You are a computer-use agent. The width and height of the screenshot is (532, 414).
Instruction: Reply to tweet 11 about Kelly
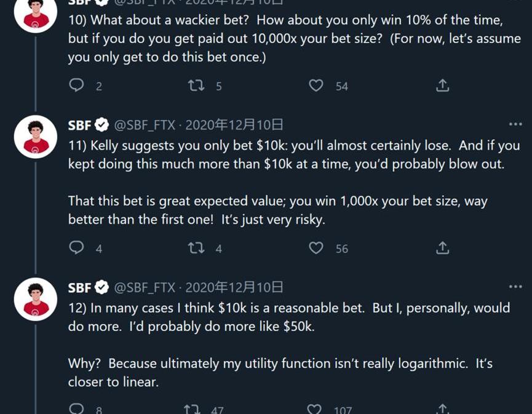[x=76, y=248]
